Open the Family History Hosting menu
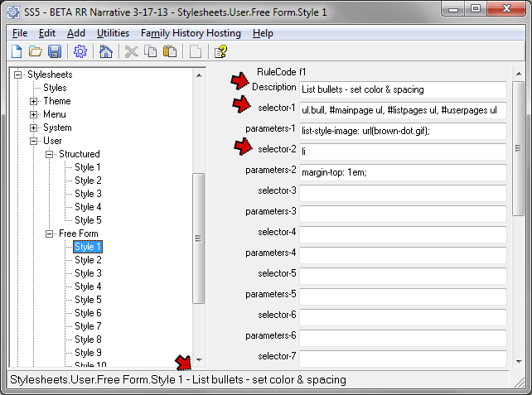The height and width of the screenshot is (395, 532). coord(191,33)
